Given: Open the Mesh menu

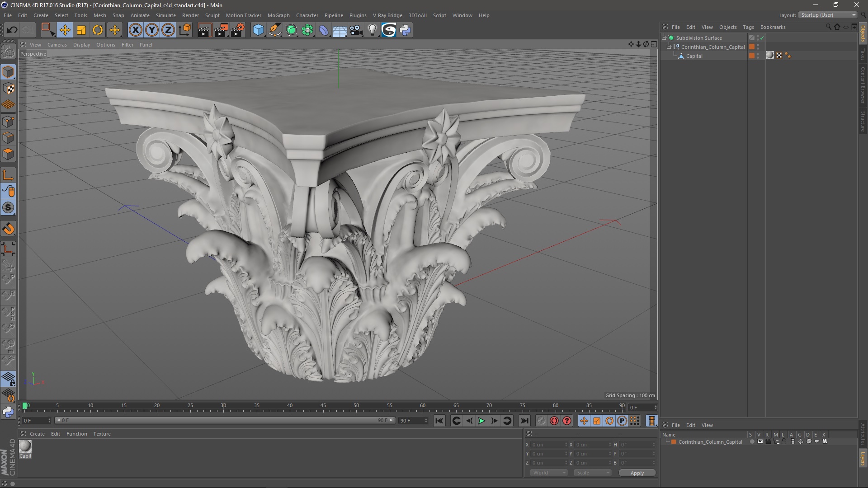Looking at the screenshot, I should tap(99, 15).
